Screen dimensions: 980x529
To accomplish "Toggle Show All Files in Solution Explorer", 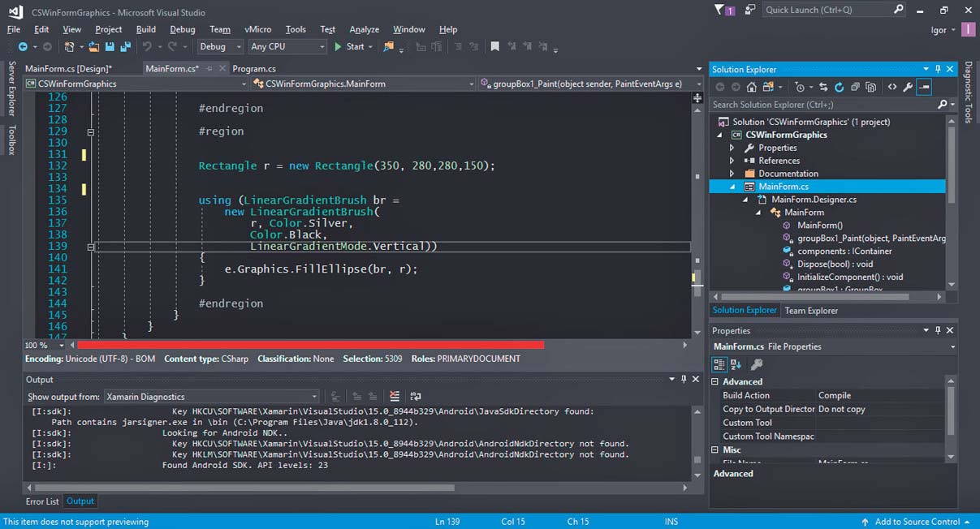I will (x=871, y=87).
